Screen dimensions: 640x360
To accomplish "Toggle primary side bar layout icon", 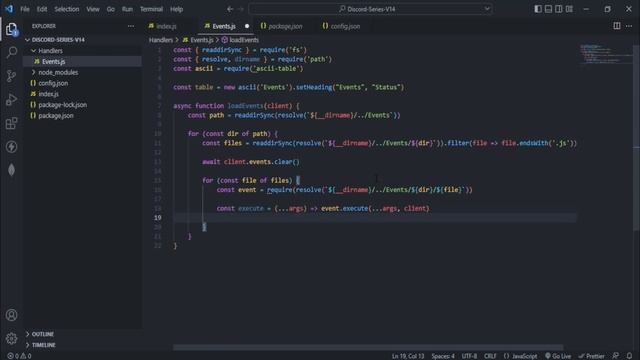I will tap(538, 9).
